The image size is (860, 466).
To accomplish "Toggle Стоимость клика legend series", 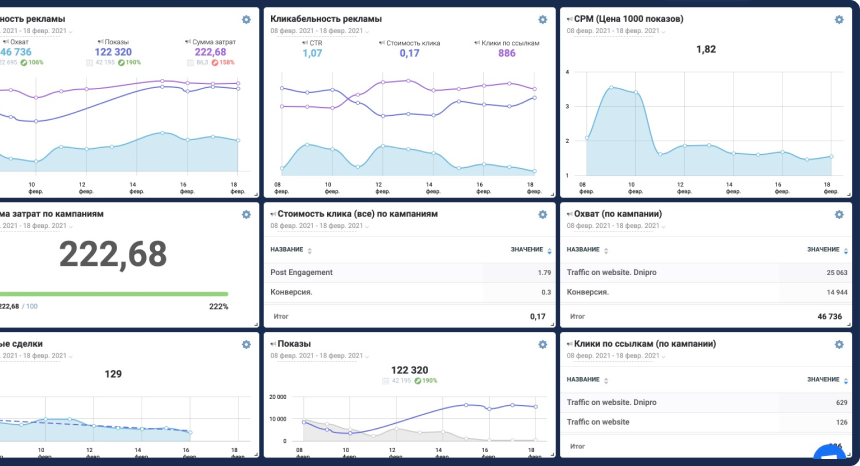I will click(x=409, y=43).
